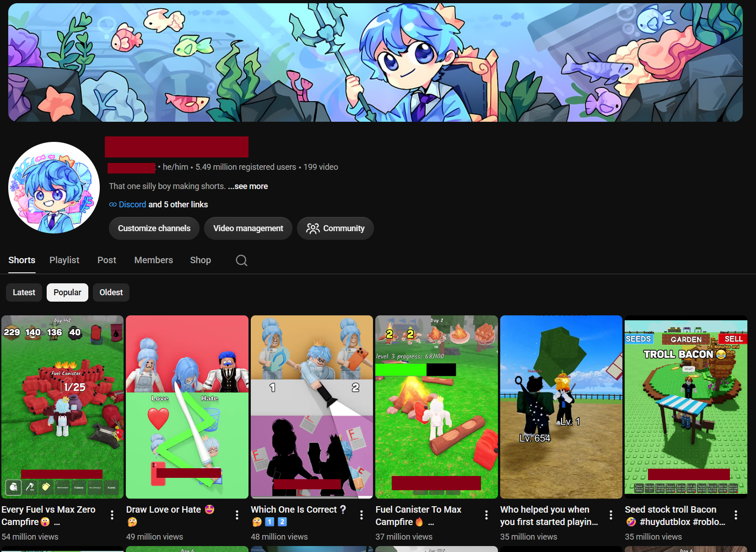Open options menu for Which One Is Correct
The width and height of the screenshot is (756, 552).
pos(362,515)
